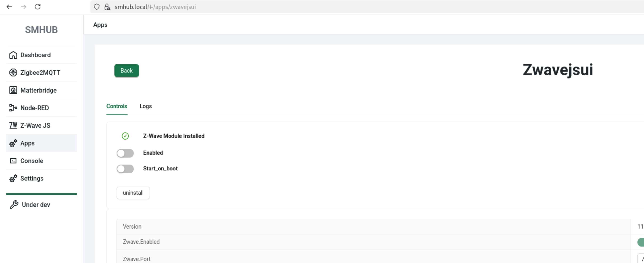The image size is (644, 263).
Task: Click the Matterbridge sidebar icon
Action: click(x=13, y=90)
